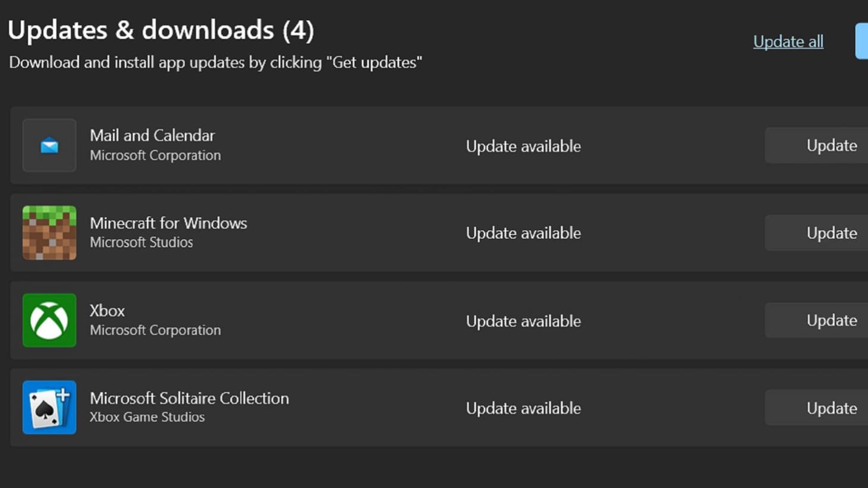Click the partial blue button top right
This screenshot has width=868, height=488.
point(861,41)
